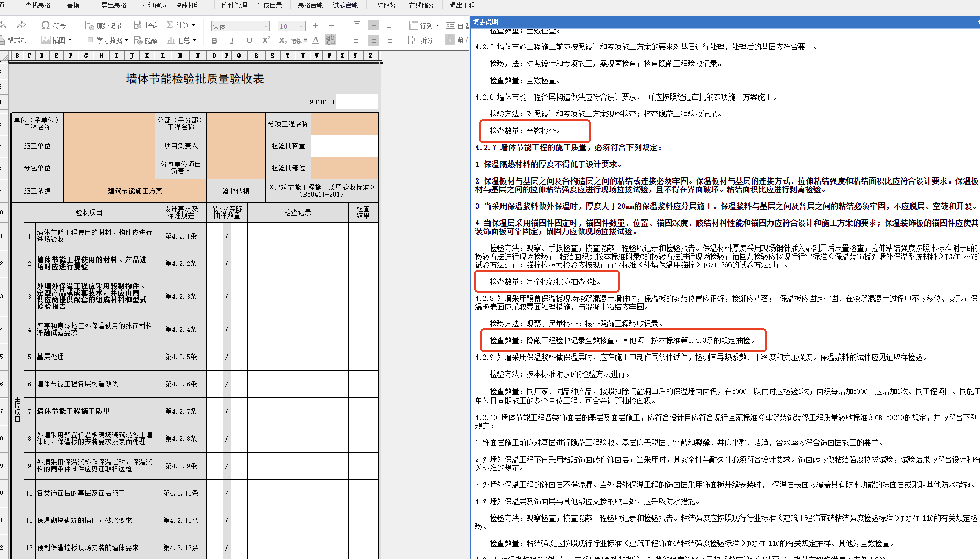Image resolution: width=980 pixels, height=559 pixels.
Task: Open the 附件管理 menu item
Action: click(234, 5)
